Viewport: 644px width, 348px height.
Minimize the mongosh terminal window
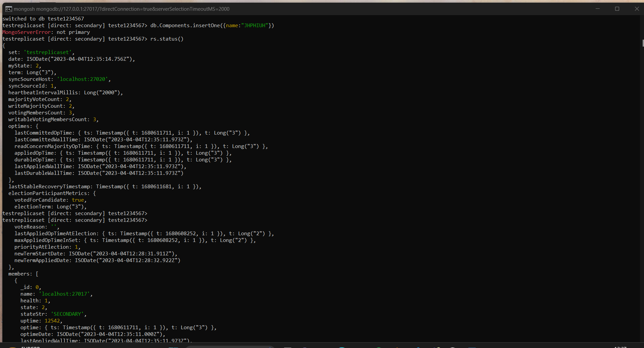(x=598, y=9)
